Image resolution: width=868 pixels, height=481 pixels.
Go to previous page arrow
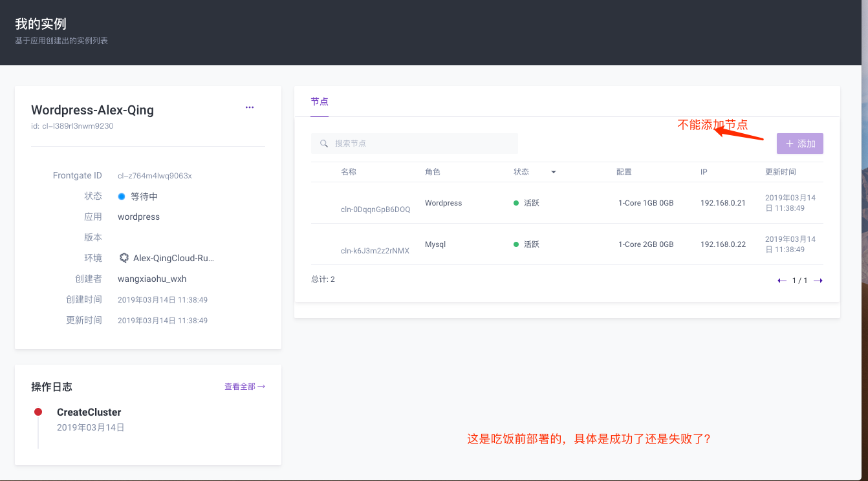click(782, 281)
